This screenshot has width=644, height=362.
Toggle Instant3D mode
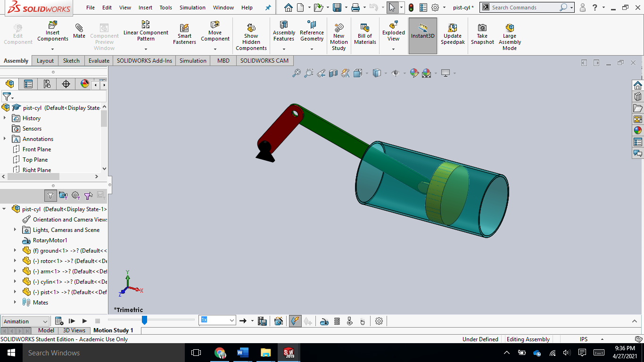[x=423, y=36]
